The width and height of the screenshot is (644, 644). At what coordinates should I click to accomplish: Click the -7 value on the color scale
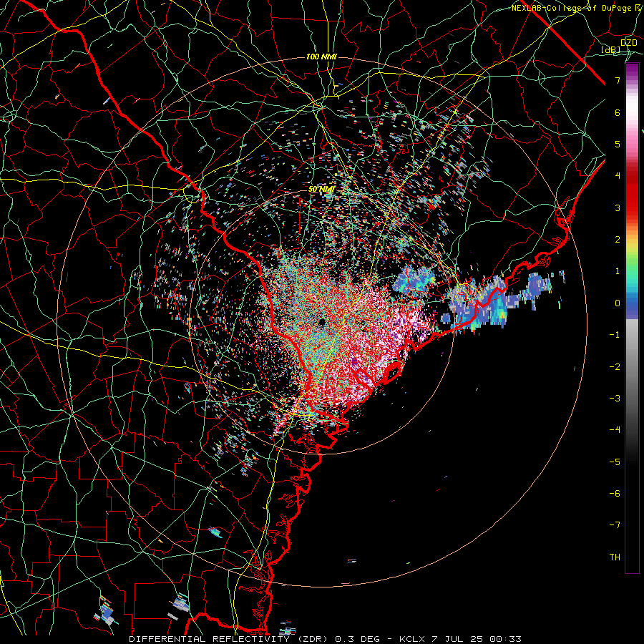pos(615,525)
